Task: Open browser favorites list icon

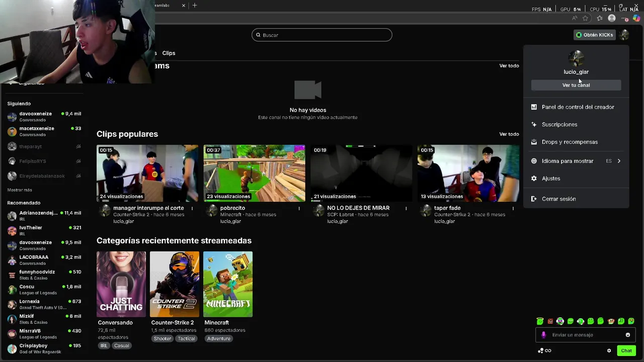Action: click(600, 18)
